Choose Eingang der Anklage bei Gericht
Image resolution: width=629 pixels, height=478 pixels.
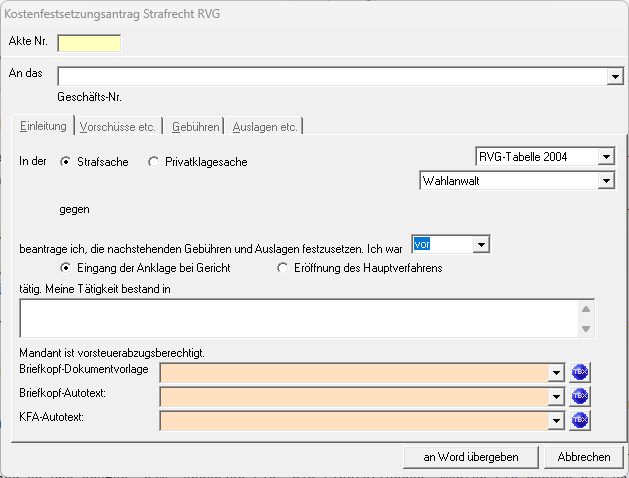click(x=65, y=268)
